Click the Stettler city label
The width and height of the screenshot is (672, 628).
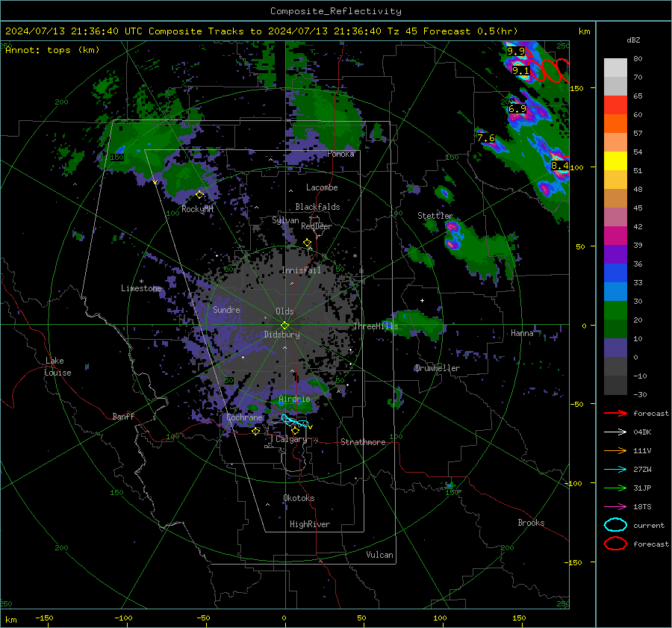pos(435,216)
